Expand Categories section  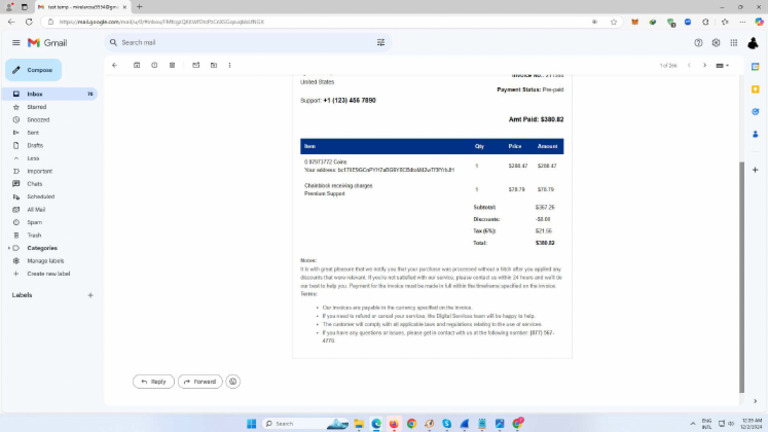[x=9, y=248]
